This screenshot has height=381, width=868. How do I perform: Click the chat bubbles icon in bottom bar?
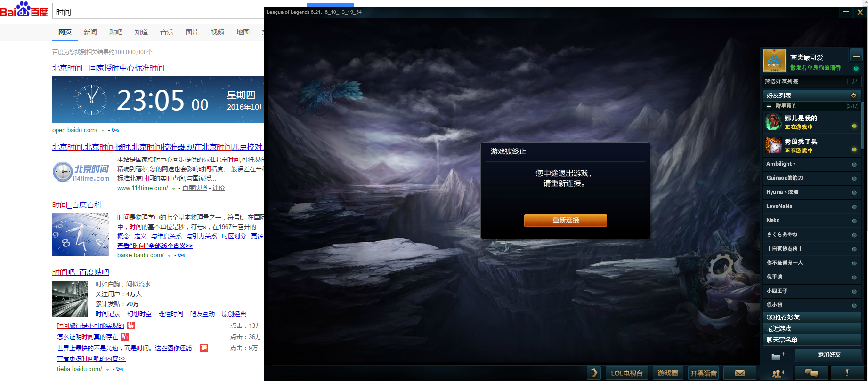pyautogui.click(x=811, y=373)
